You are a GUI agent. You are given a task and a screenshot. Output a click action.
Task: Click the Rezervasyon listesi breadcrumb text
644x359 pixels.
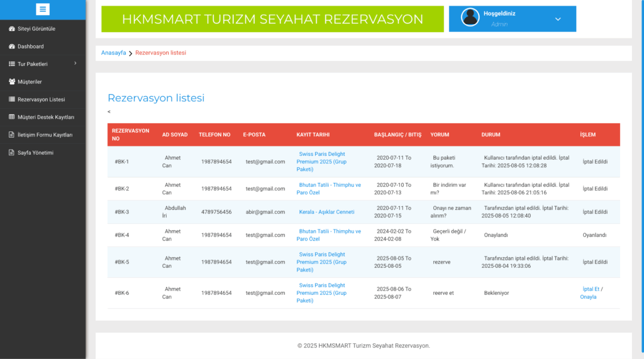click(x=160, y=53)
